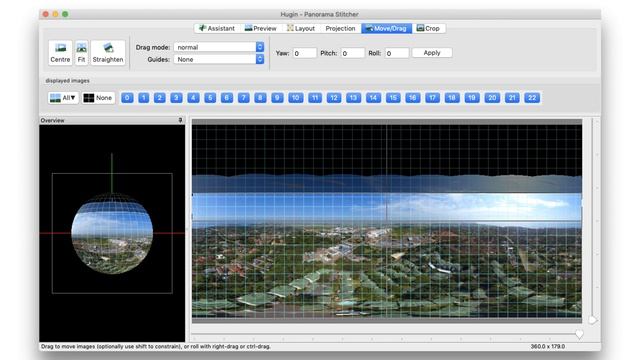Toggle display of image 8
Viewport: 640px width, 360px height.
click(x=260, y=98)
